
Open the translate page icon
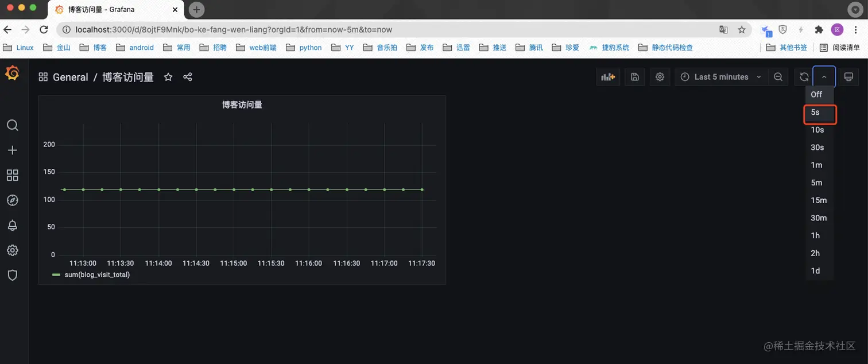pos(723,29)
